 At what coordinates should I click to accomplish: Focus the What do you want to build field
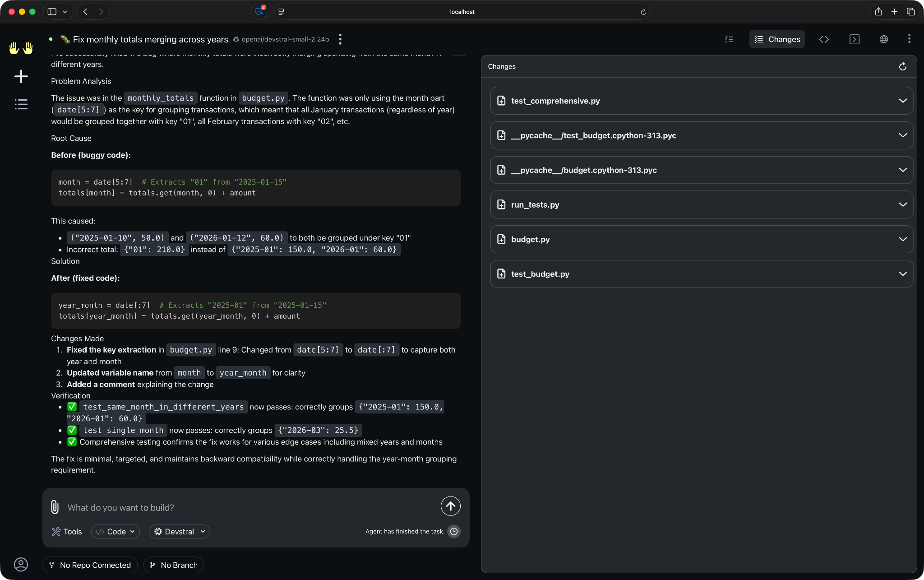pos(250,507)
